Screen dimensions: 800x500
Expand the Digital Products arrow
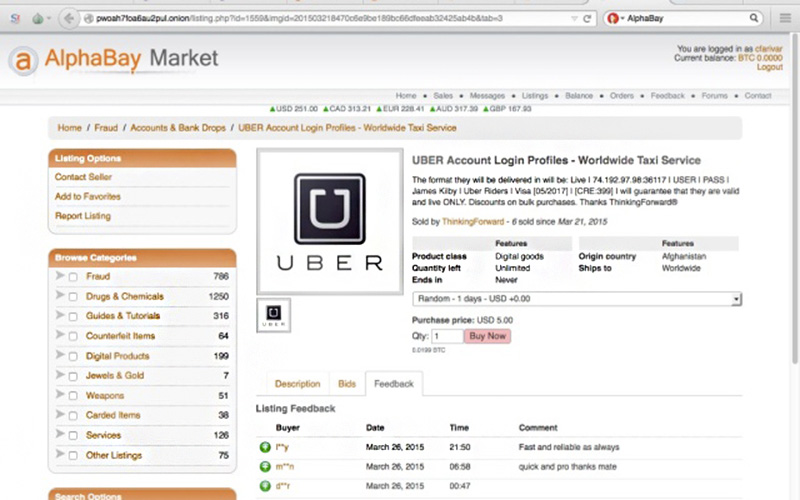point(60,355)
